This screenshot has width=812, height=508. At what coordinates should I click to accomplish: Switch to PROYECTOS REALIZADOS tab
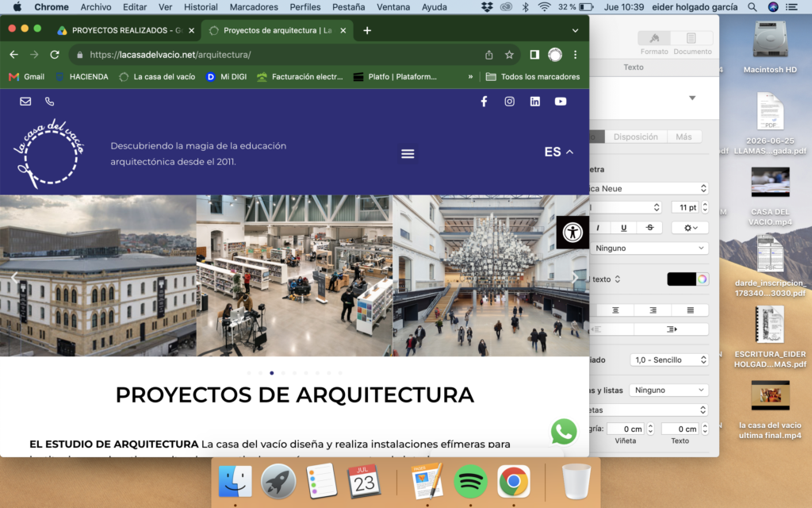point(126,31)
